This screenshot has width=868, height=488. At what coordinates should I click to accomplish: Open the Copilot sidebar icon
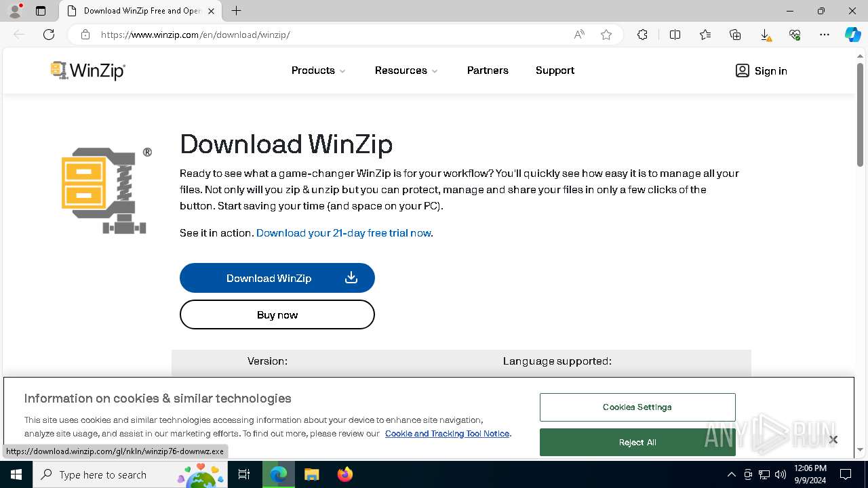852,35
